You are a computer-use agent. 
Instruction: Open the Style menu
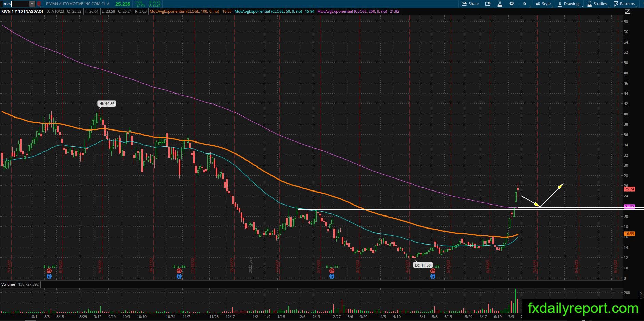coord(543,4)
